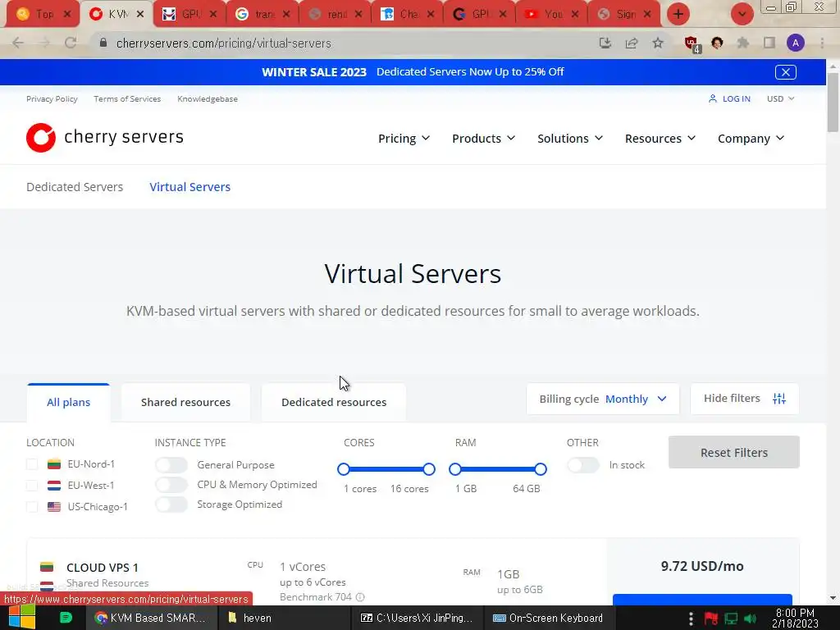This screenshot has height=630, width=840.
Task: Select the Dedicated resources tab
Action: [334, 402]
